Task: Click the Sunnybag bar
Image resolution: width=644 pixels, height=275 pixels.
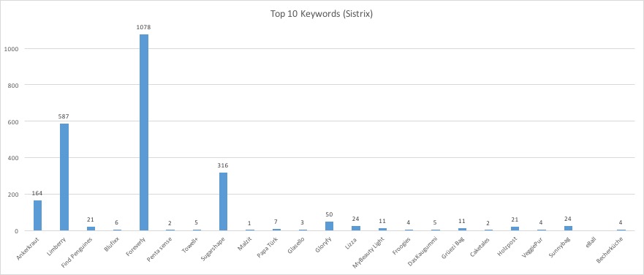Action: pyautogui.click(x=568, y=228)
